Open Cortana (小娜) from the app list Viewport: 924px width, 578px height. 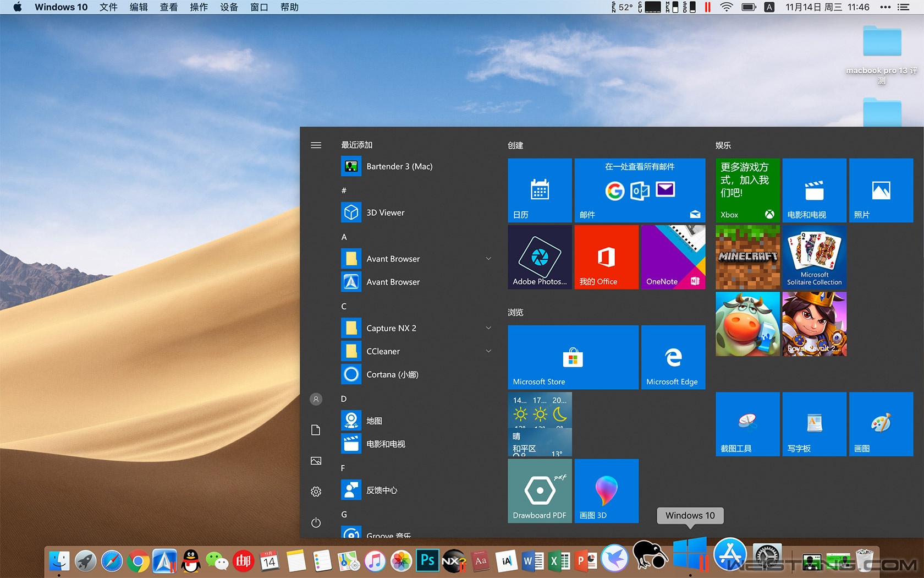pos(392,374)
